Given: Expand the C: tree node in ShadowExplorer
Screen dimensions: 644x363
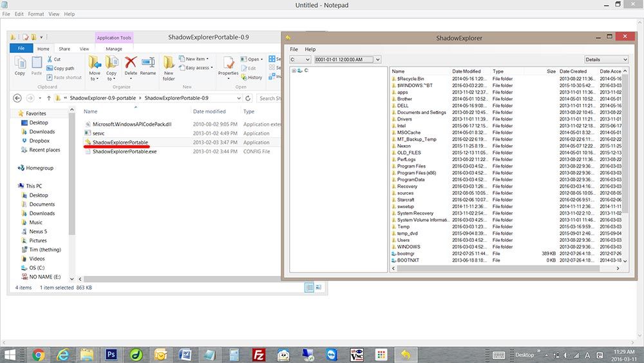Looking at the screenshot, I should click(294, 71).
